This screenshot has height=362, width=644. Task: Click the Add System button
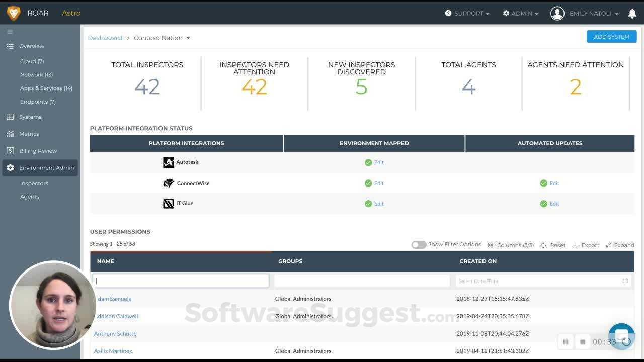point(611,37)
